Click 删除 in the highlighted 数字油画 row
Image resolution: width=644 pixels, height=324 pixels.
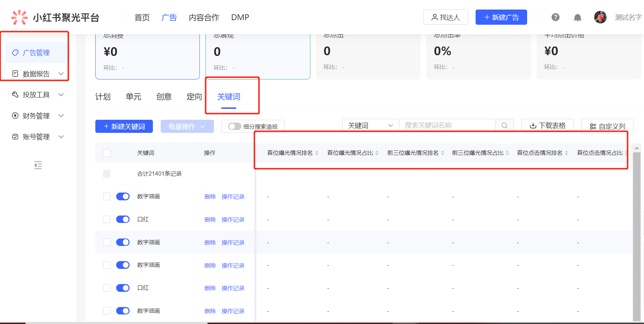(x=210, y=242)
